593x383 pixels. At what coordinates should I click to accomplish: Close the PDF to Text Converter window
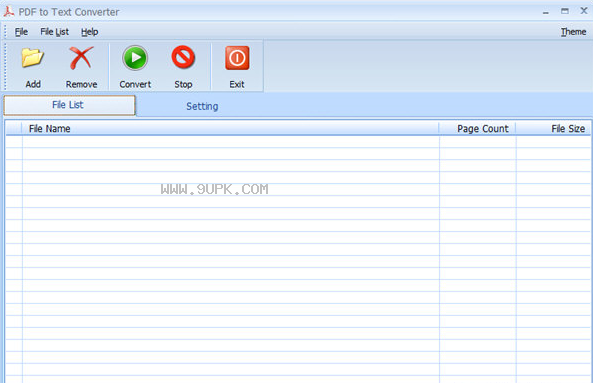coord(584,11)
